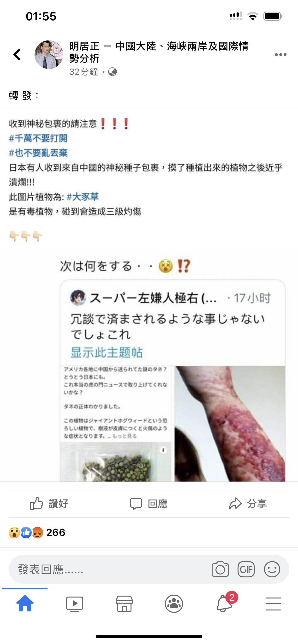The height and width of the screenshot is (644, 298).
Task: Open the GIF picker in comment box
Action: click(246, 569)
